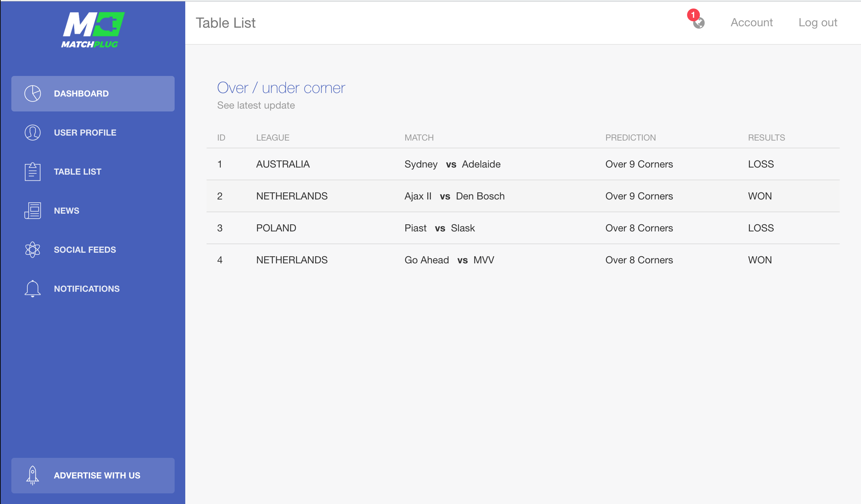Open Social Feeds
Viewport: 861px width, 504px height.
(93, 250)
